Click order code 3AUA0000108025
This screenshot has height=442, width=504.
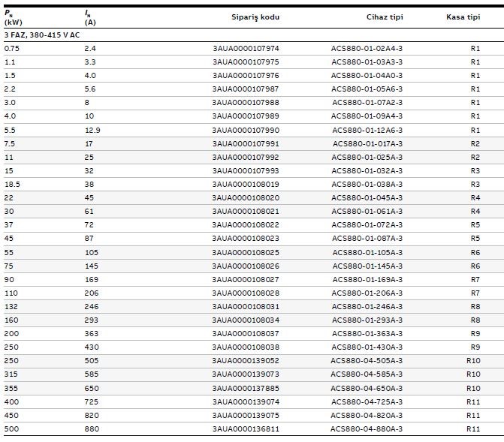(x=246, y=252)
